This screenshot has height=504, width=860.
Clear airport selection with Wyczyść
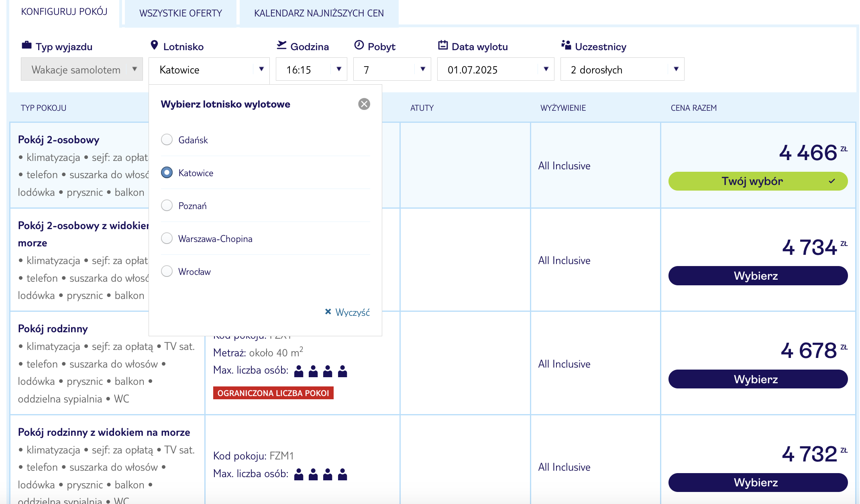(x=347, y=312)
